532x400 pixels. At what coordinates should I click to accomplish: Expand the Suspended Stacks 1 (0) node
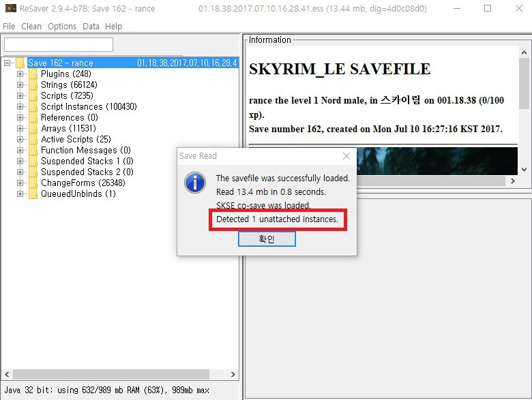tap(20, 161)
